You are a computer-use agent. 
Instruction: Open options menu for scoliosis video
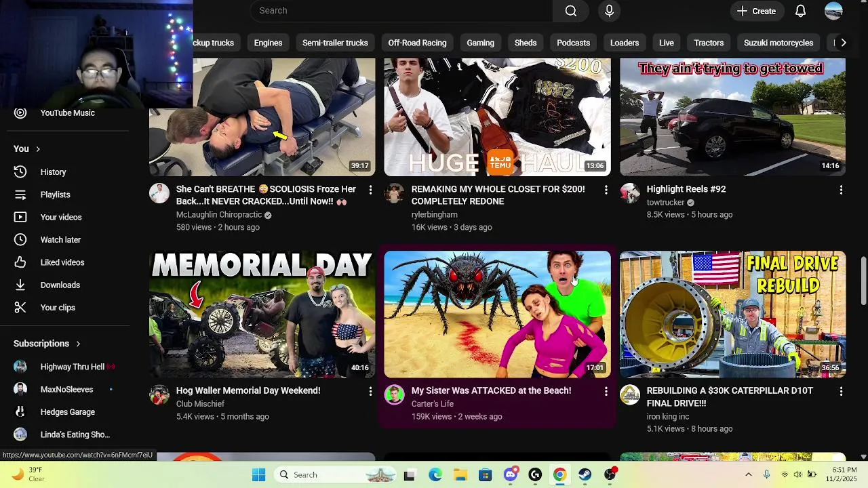pyautogui.click(x=370, y=190)
